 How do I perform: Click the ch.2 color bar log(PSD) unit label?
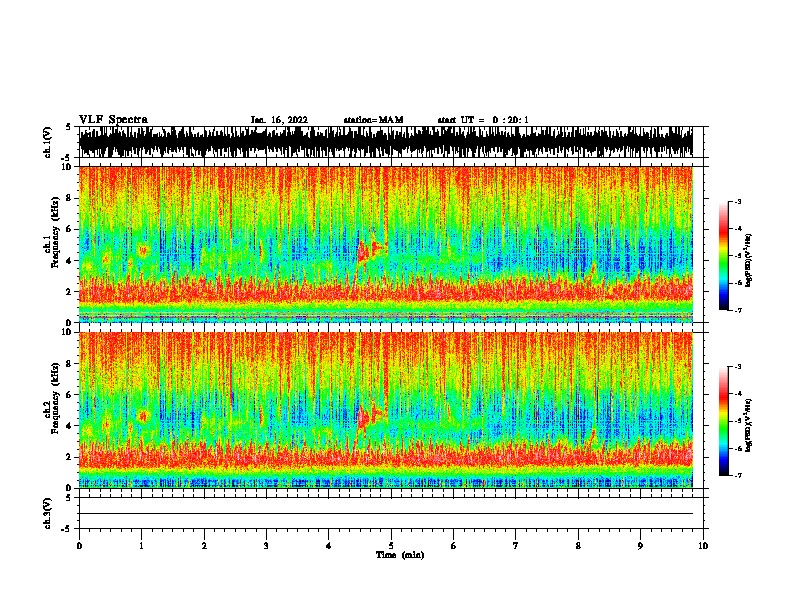pos(749,426)
